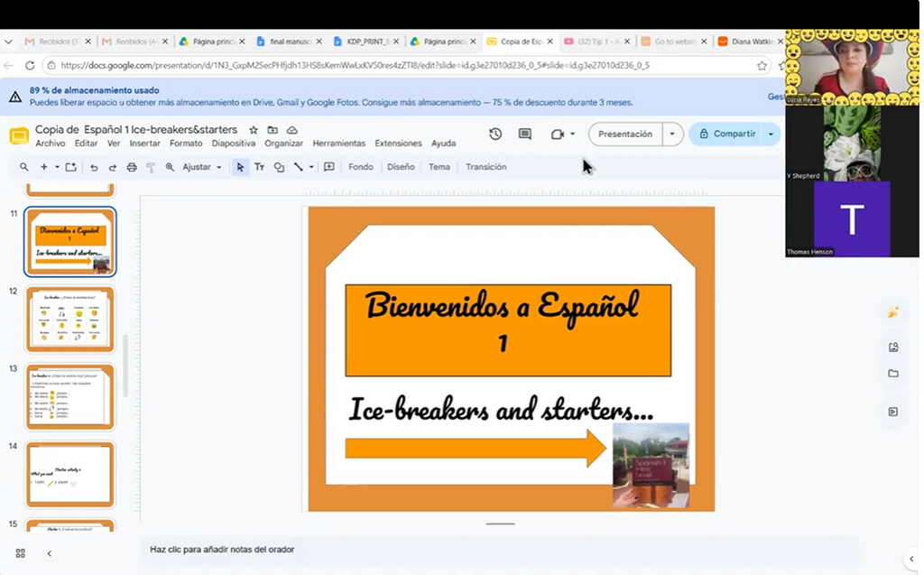The image size is (924, 575).
Task: Start the Presentación slideshow
Action: [625, 134]
